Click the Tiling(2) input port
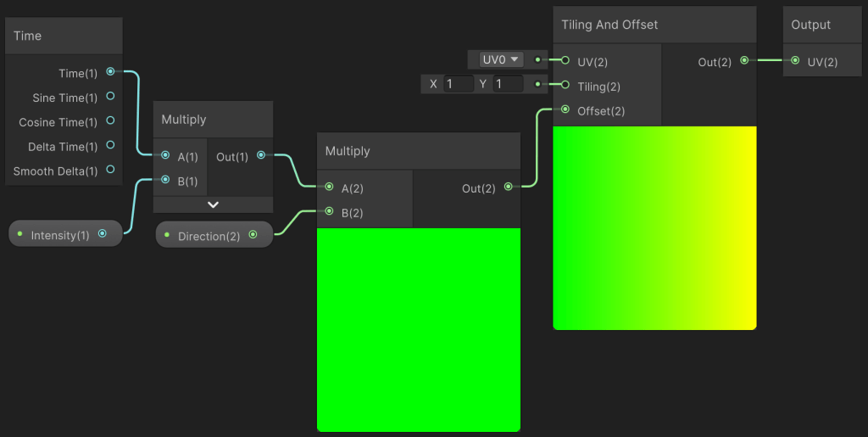Image resolution: width=868 pixels, height=437 pixels. tap(565, 85)
